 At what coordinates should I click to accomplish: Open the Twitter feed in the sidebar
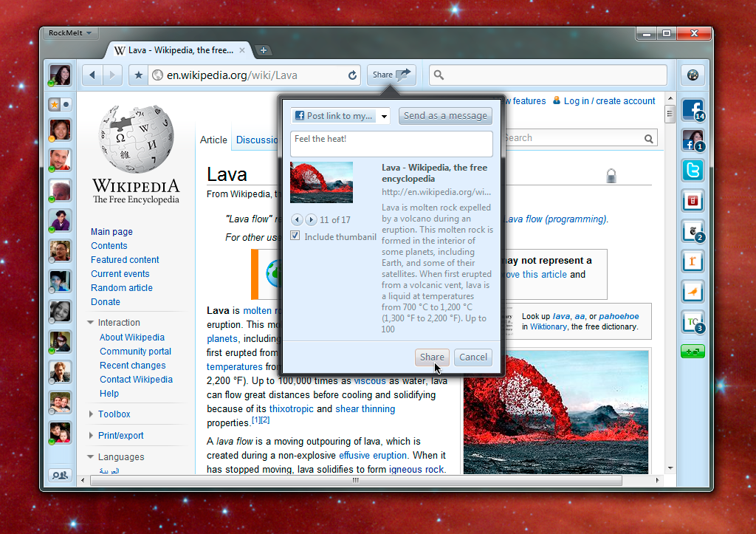click(x=693, y=171)
